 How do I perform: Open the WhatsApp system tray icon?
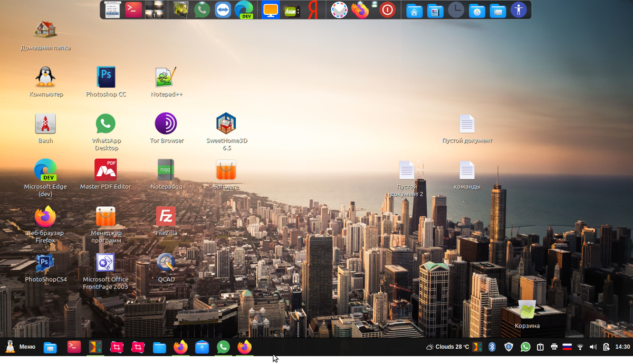tap(525, 347)
